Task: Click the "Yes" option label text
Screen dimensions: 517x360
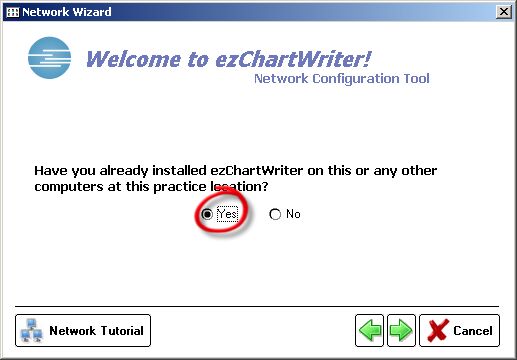Action: 227,214
